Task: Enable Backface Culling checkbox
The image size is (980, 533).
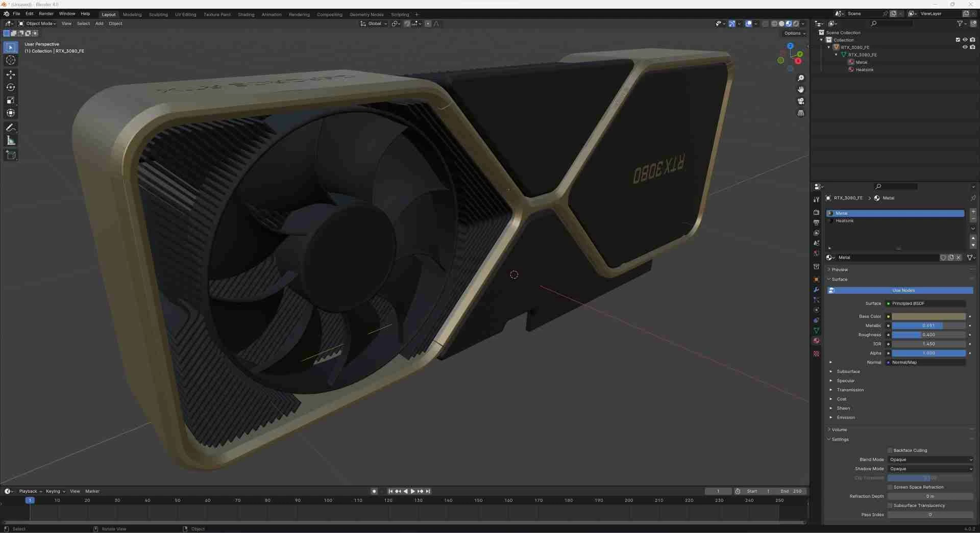Action: (x=890, y=450)
